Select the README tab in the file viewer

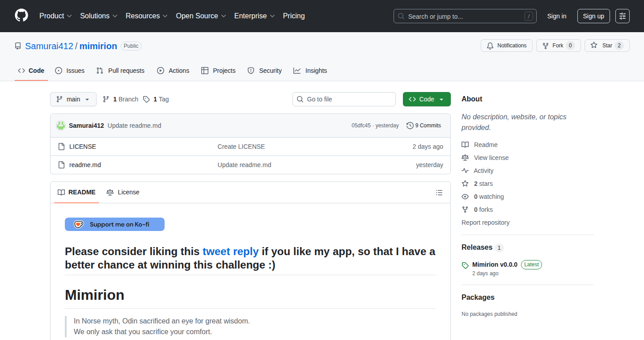pos(76,193)
